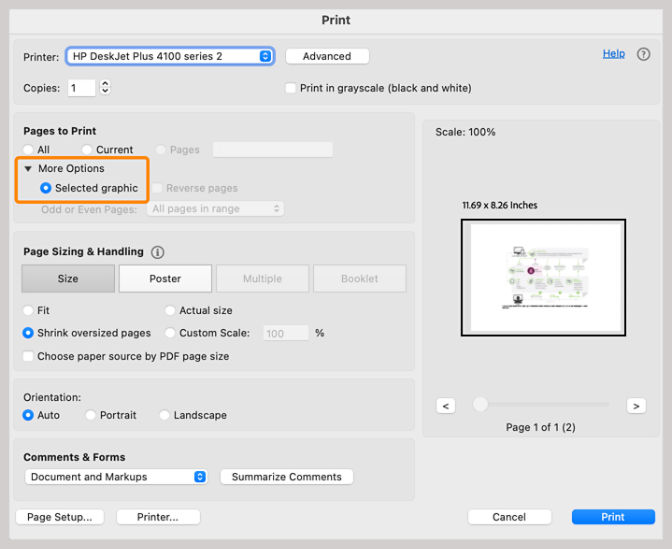Click the help question mark icon

point(643,54)
